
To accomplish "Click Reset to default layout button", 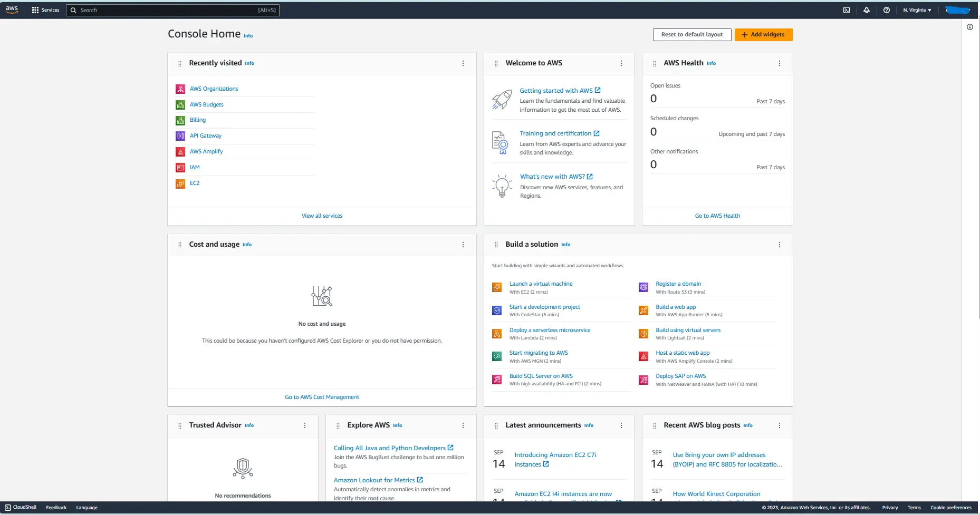I will pos(692,35).
